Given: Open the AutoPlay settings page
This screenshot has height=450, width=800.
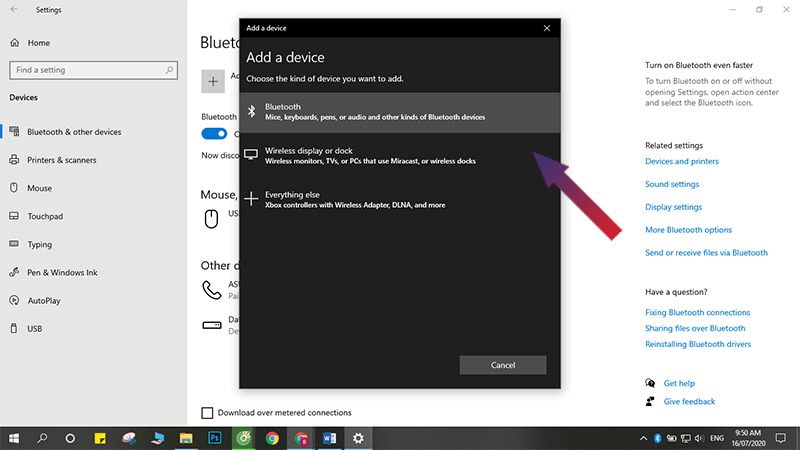Looking at the screenshot, I should click(x=45, y=300).
